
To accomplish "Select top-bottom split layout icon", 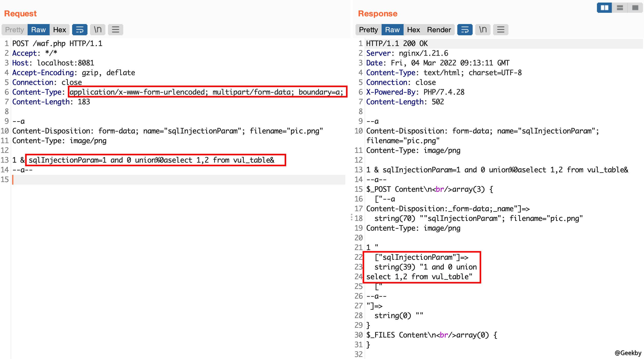I will 620,8.
